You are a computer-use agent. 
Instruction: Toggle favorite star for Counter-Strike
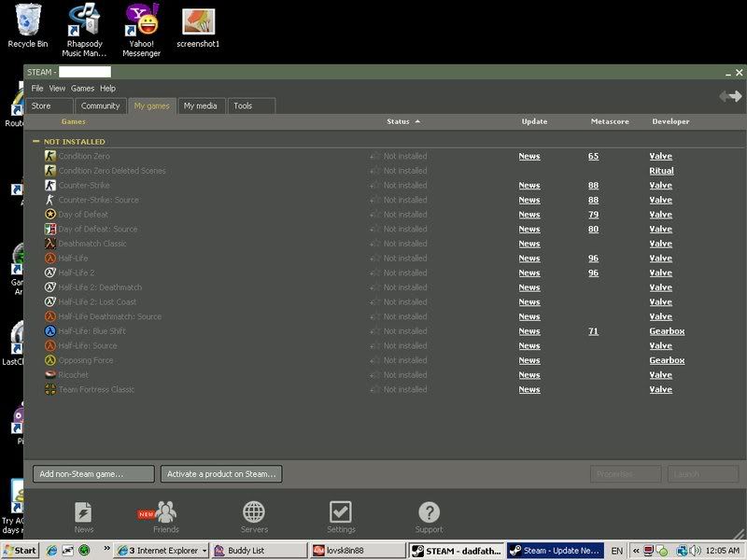coord(375,185)
